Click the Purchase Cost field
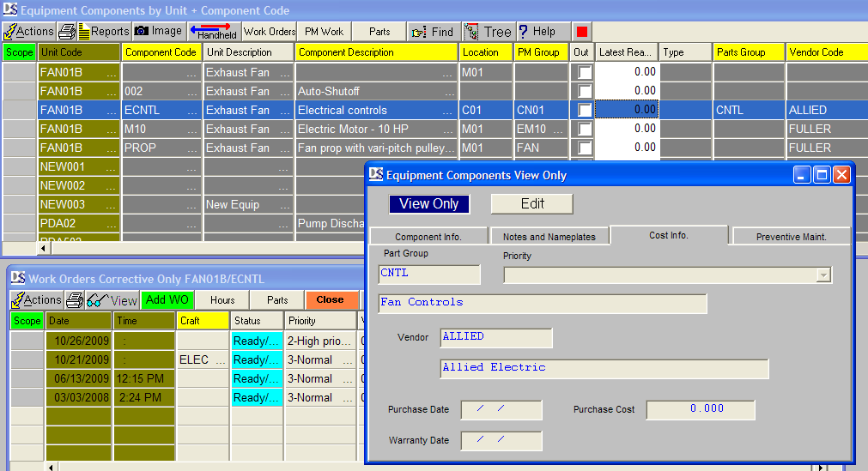 700,409
